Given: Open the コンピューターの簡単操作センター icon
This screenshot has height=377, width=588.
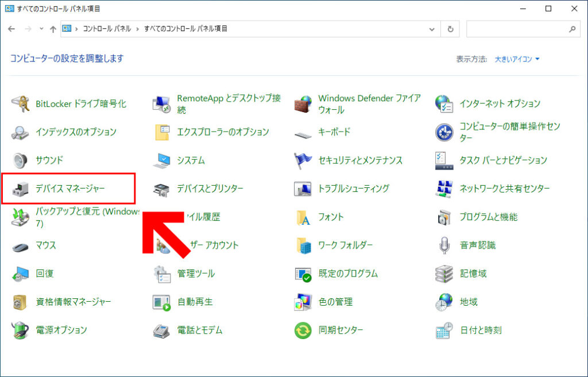Looking at the screenshot, I should tap(444, 132).
